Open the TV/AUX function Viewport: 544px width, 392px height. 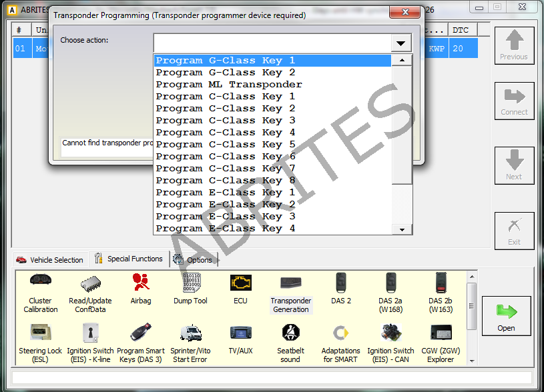click(240, 339)
